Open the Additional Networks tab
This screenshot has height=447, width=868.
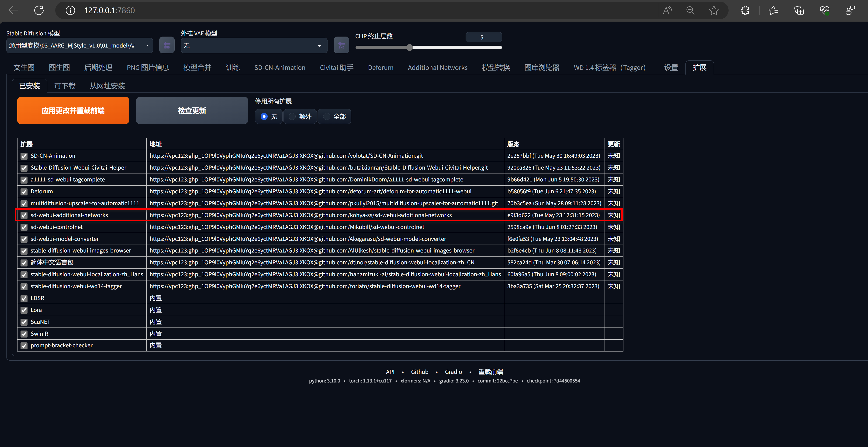click(x=437, y=68)
